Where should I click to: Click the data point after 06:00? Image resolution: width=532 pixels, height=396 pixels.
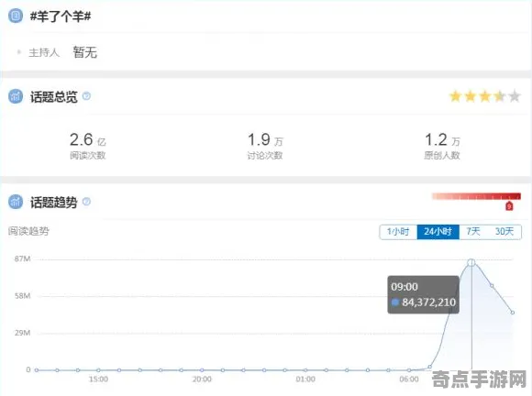(430, 367)
